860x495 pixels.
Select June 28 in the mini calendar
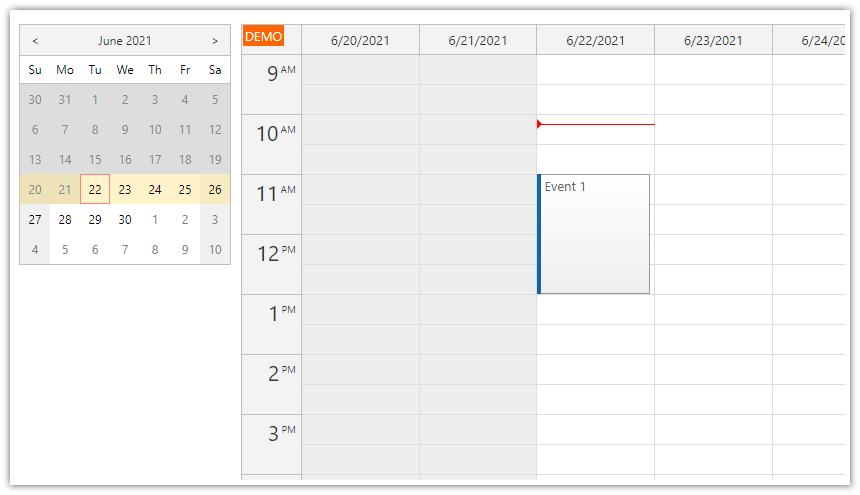[x=65, y=220]
